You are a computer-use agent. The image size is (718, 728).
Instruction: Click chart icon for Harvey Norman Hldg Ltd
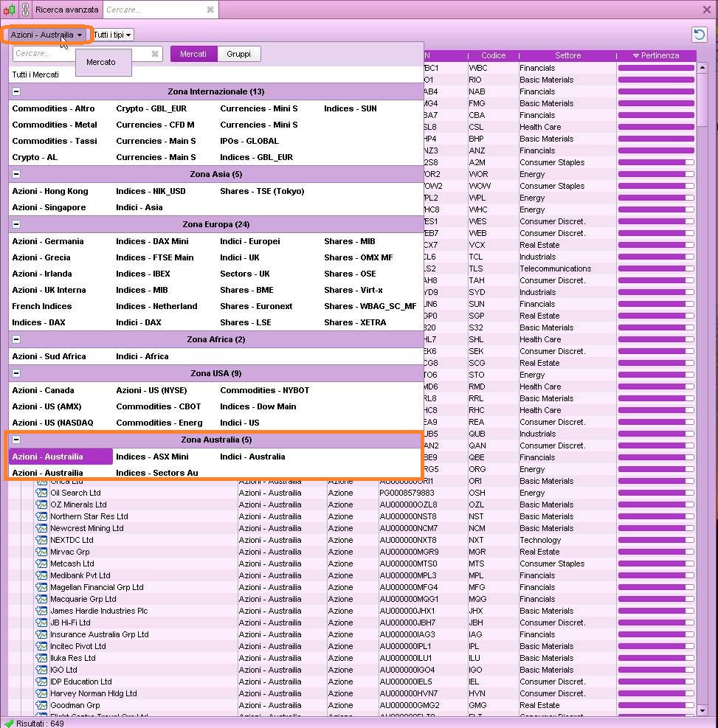[x=42, y=693]
